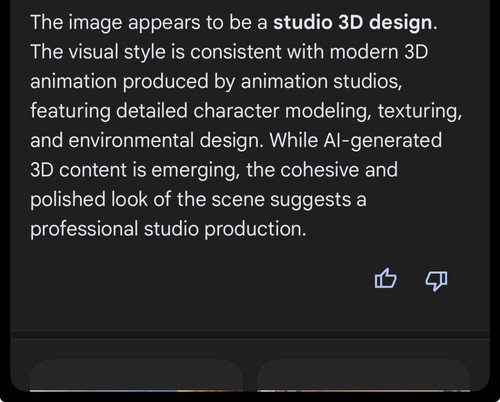Viewport: 500px width, 402px height.
Task: Click text "featuring detailed character modeling, texturing,"
Action: click(246, 111)
